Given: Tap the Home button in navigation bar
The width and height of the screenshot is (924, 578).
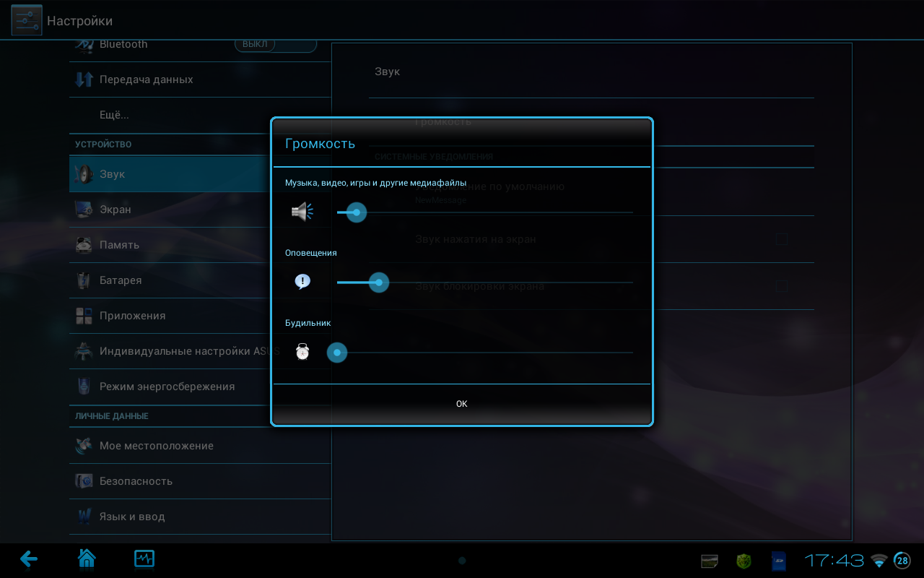Looking at the screenshot, I should click(x=87, y=558).
